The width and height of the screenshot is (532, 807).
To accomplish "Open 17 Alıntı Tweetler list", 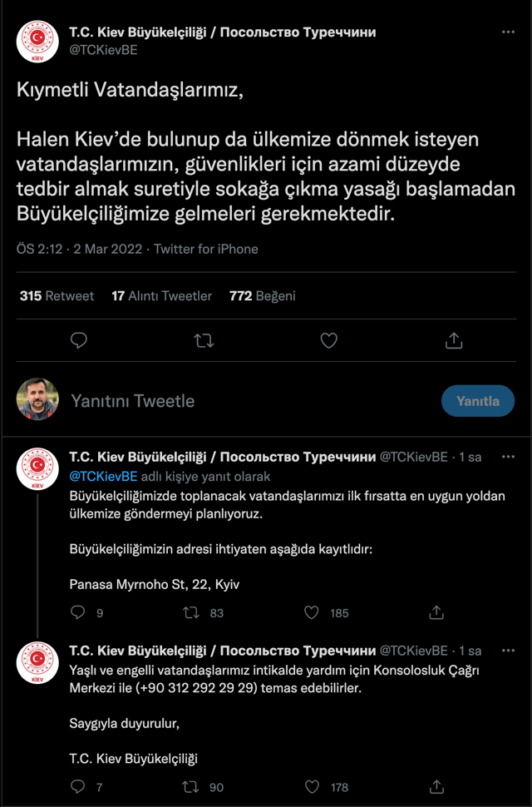I will [x=161, y=295].
